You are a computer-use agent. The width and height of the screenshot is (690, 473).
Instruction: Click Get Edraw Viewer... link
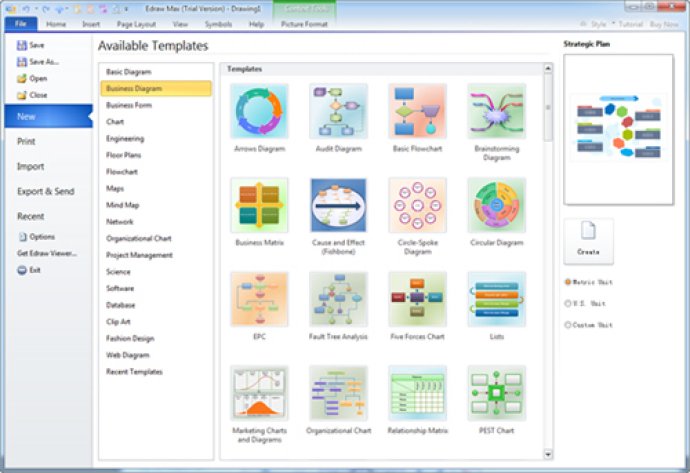click(x=47, y=253)
